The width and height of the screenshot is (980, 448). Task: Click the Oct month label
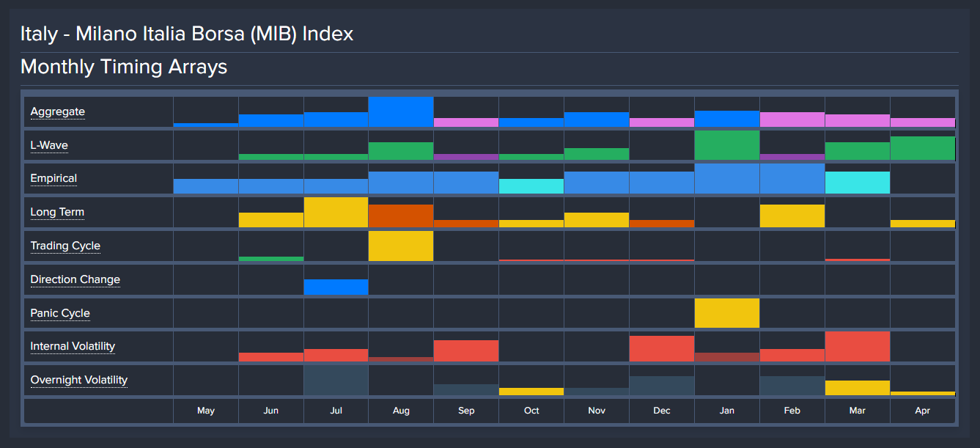point(531,411)
